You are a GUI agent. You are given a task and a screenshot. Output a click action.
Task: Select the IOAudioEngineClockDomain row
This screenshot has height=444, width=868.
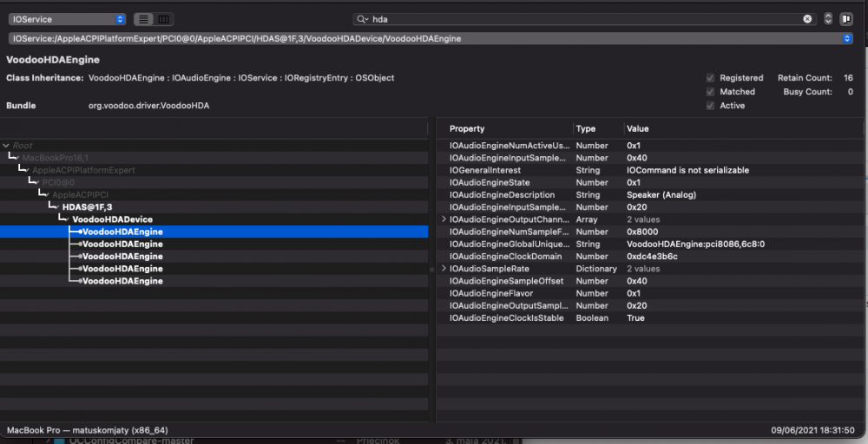[650, 257]
